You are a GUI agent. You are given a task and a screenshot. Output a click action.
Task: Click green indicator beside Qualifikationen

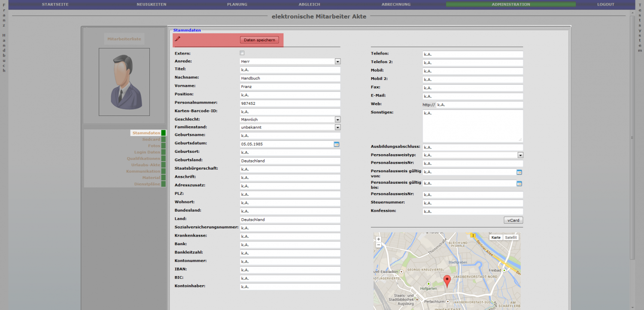164,158
